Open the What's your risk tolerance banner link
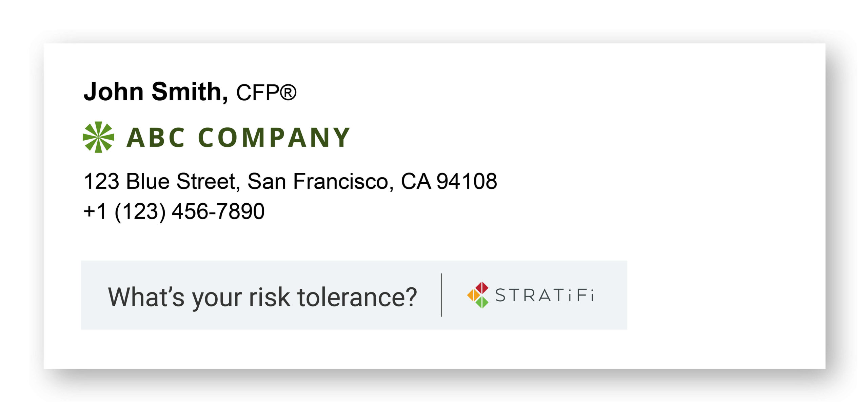The height and width of the screenshot is (408, 868). [354, 295]
